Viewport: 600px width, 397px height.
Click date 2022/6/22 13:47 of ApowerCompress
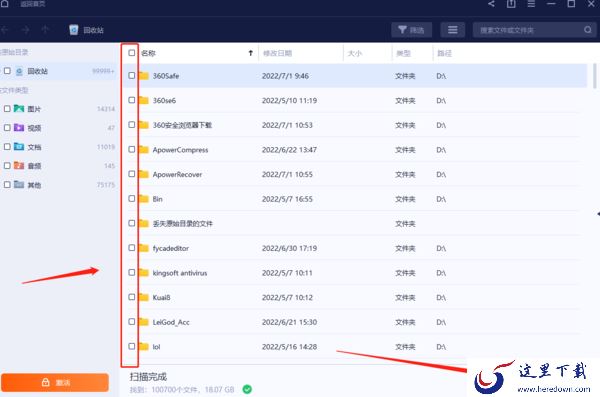pos(289,150)
